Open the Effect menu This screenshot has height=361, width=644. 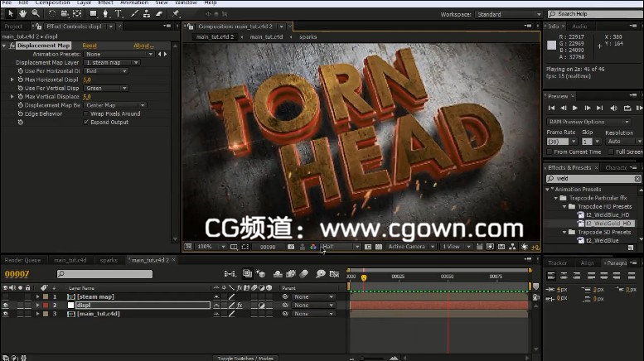(105, 2)
